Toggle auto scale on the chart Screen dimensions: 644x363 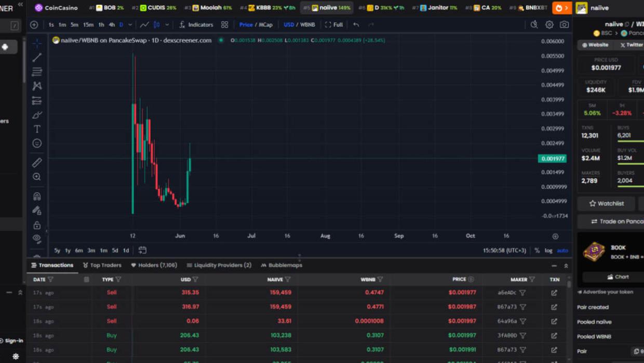[x=562, y=250]
